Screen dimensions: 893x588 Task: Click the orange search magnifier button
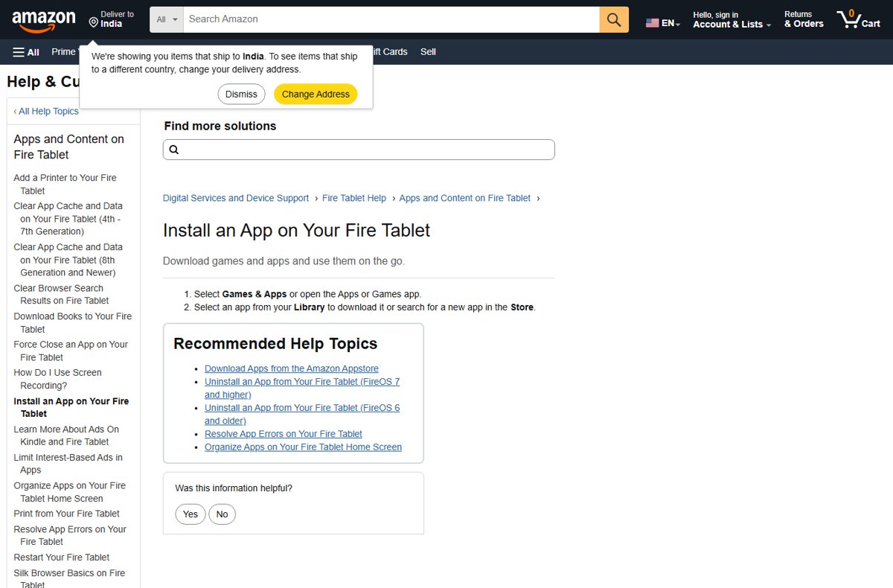pyautogui.click(x=614, y=19)
